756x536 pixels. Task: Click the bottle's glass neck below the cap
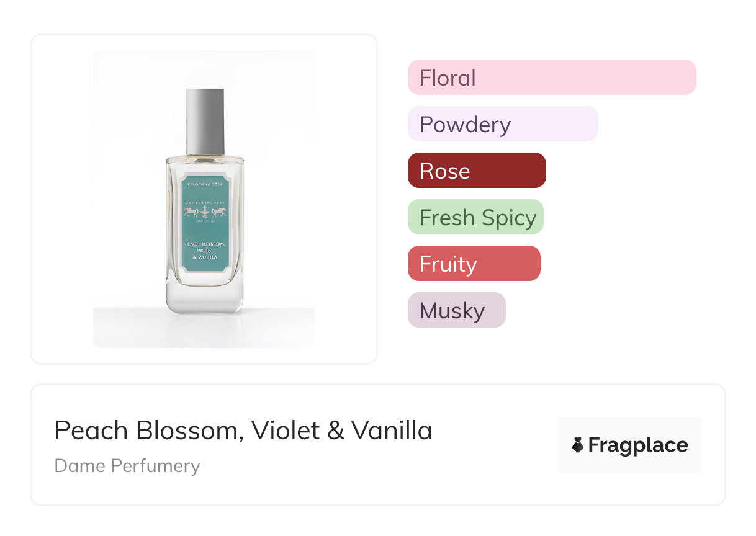(205, 155)
